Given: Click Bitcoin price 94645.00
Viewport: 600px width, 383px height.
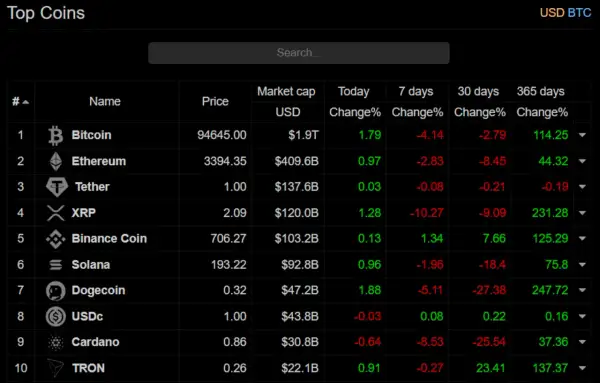Looking at the screenshot, I should pos(222,135).
